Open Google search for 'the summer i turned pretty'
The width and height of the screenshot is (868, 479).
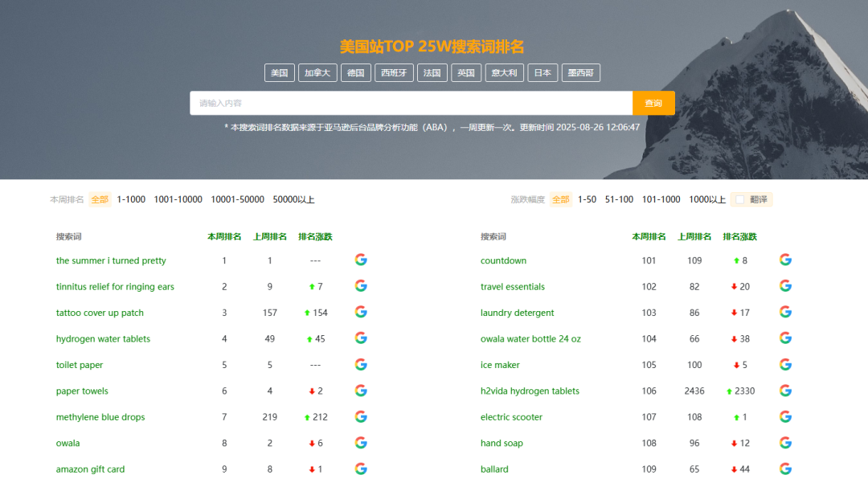tap(361, 260)
